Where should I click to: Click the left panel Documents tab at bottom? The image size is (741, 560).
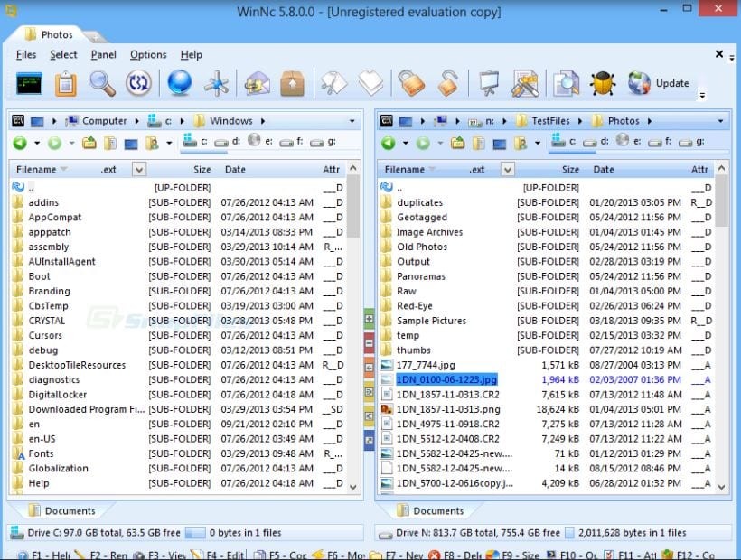click(x=62, y=511)
